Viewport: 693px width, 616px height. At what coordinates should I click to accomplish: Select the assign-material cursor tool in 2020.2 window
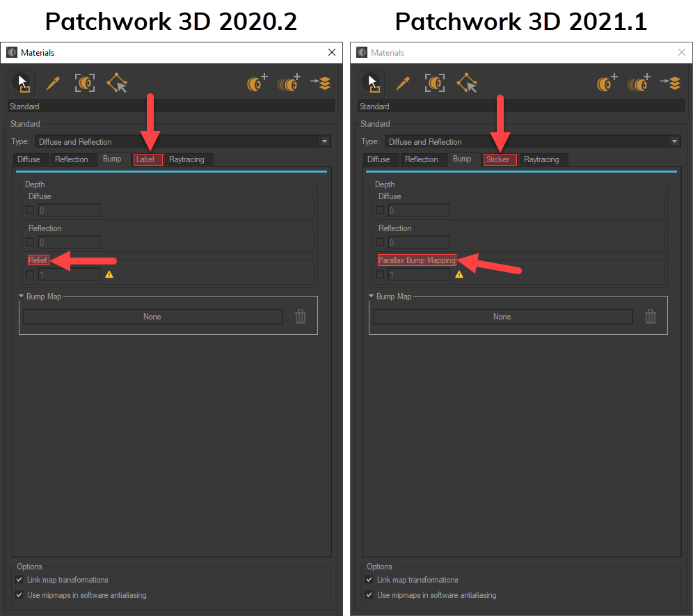coord(21,83)
